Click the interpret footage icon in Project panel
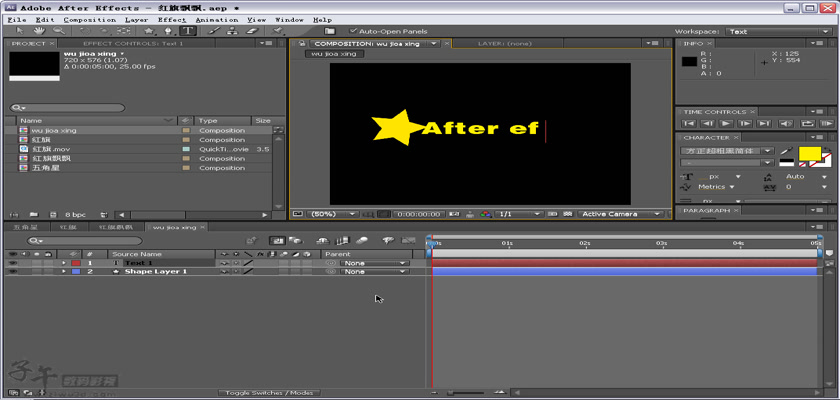 [x=14, y=215]
